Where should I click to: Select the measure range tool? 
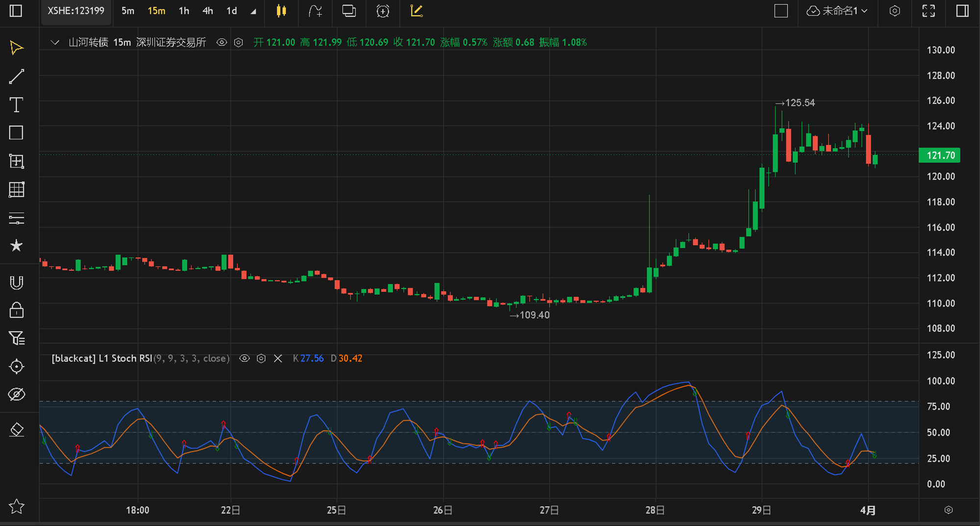point(17,161)
